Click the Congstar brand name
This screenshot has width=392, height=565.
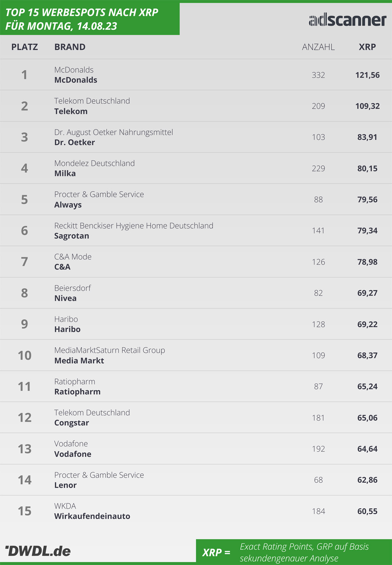coord(72,423)
